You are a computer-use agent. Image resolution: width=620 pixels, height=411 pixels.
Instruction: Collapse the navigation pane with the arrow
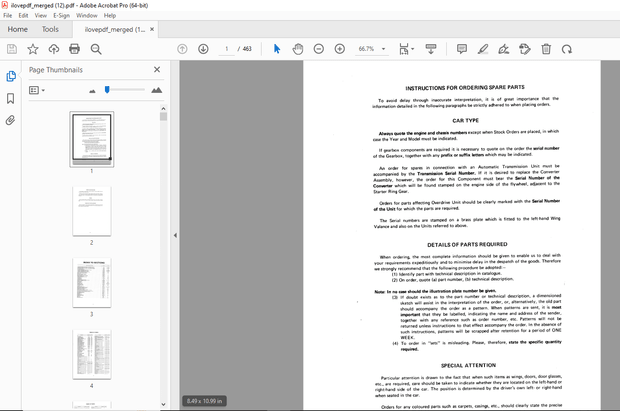(x=175, y=235)
